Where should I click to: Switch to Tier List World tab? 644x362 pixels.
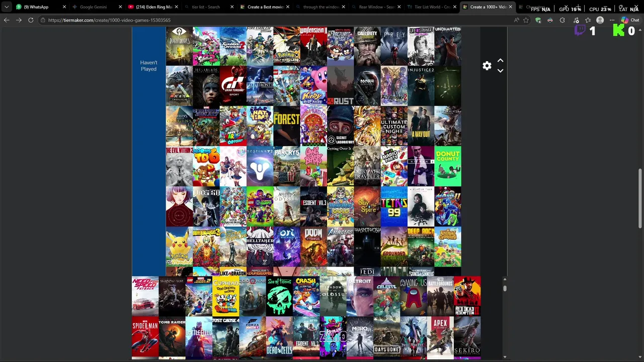(432, 7)
